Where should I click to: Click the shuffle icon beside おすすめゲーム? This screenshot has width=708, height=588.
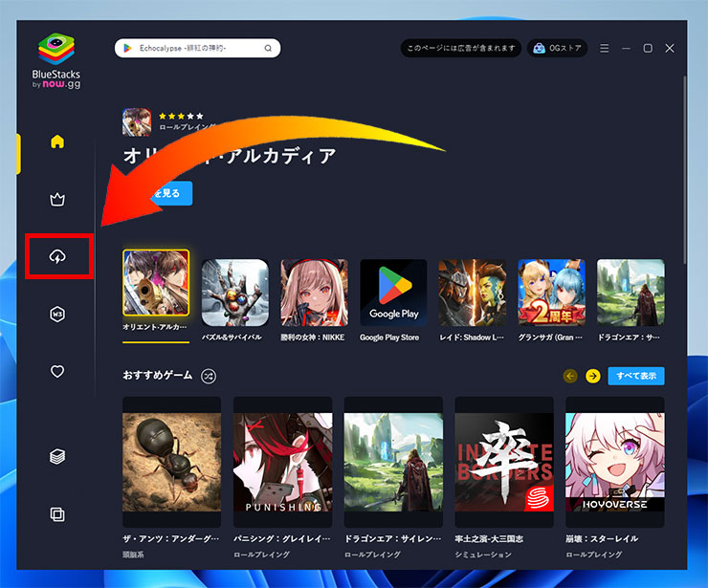click(x=209, y=376)
